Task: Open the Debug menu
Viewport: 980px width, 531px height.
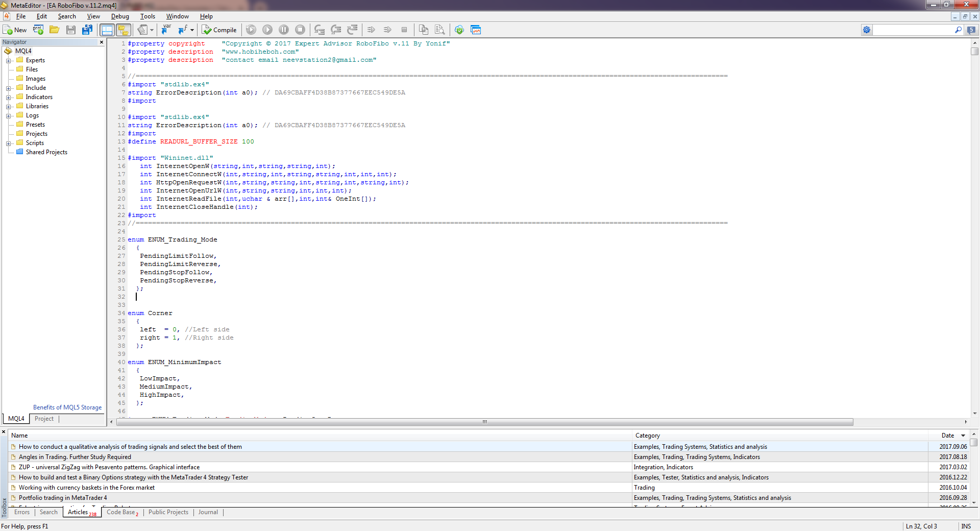Action: tap(120, 16)
